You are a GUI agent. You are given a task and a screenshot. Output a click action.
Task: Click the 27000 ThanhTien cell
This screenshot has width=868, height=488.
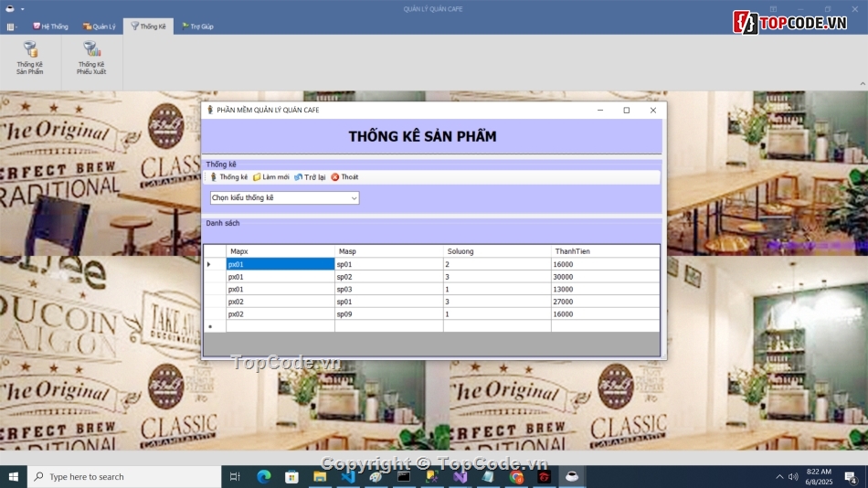pyautogui.click(x=605, y=302)
